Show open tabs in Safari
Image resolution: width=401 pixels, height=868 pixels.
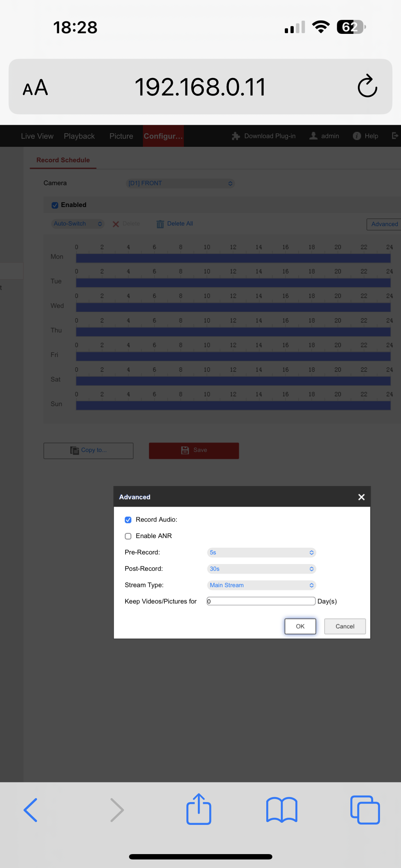(365, 810)
